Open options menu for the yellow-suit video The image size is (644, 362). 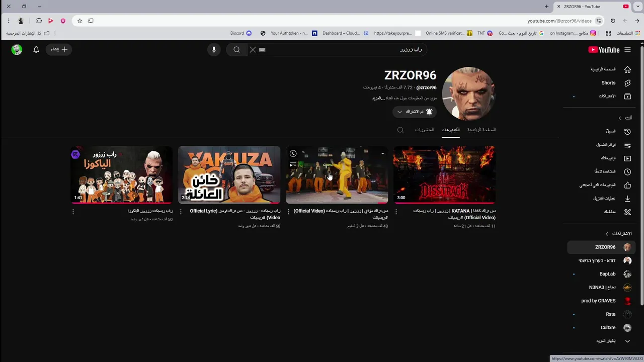point(288,212)
